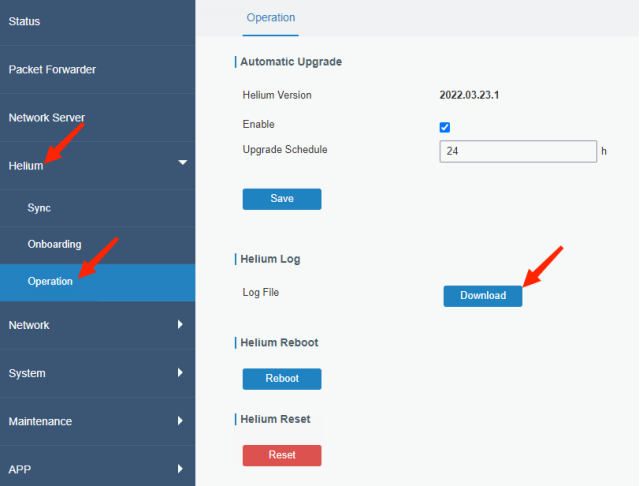Collapse Helium menu with down arrow
Screen dimensions: 640x486
point(182,162)
